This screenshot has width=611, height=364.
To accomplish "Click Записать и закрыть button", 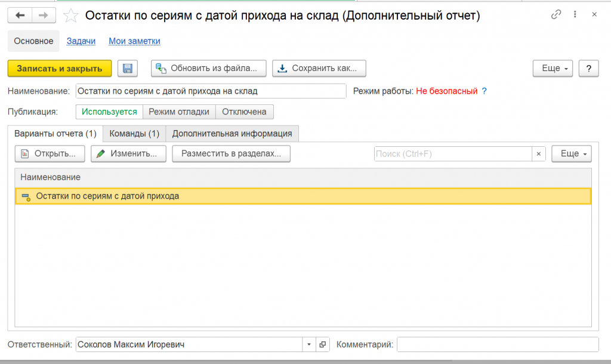I will coord(60,69).
